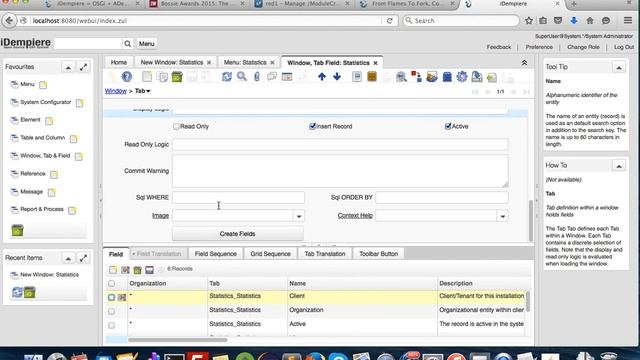Open the Image dropdown arrow
The height and width of the screenshot is (360, 640).
(299, 216)
